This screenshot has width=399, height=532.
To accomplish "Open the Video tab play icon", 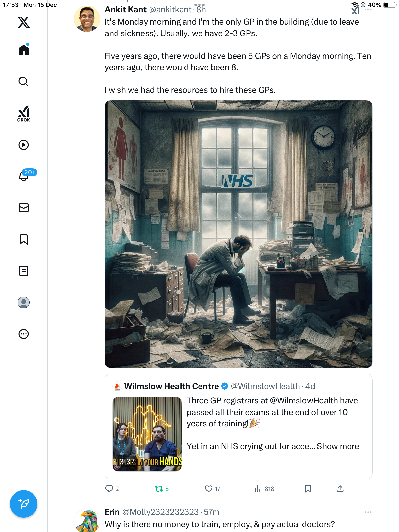I will [24, 145].
